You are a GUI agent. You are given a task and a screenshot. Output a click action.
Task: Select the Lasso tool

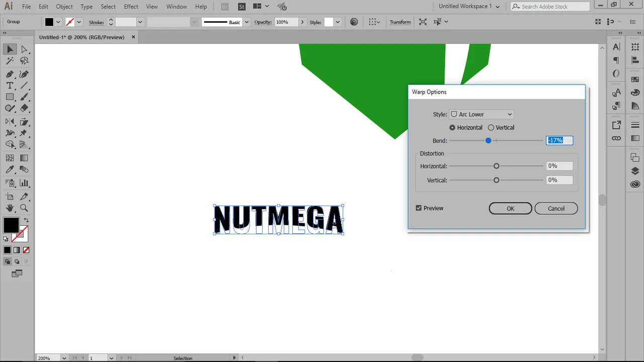[x=24, y=61]
